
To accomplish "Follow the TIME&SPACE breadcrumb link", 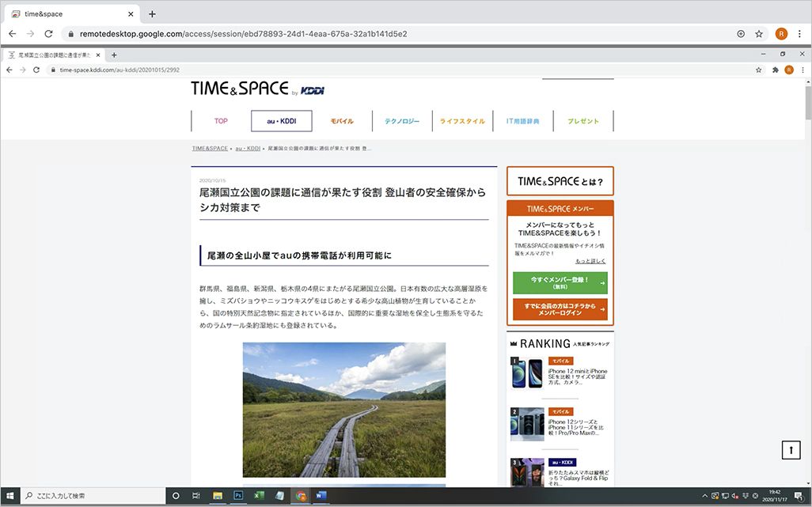I will (210, 149).
